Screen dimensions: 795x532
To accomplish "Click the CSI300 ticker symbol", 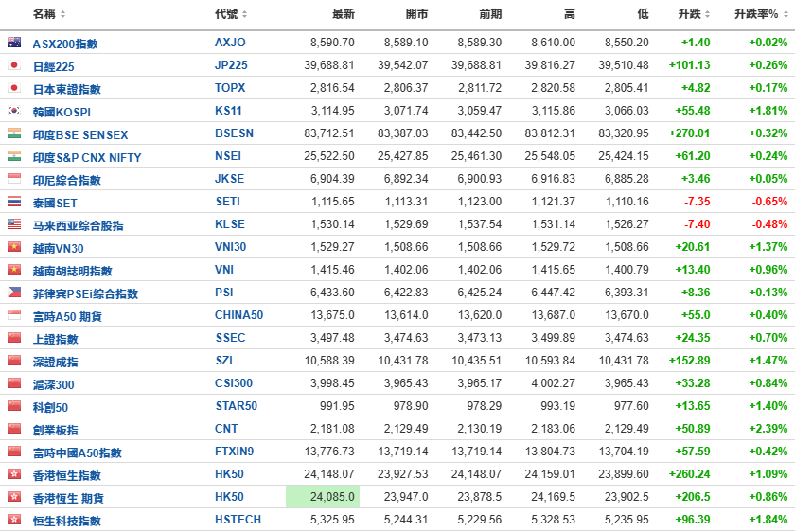I will coord(234,383).
